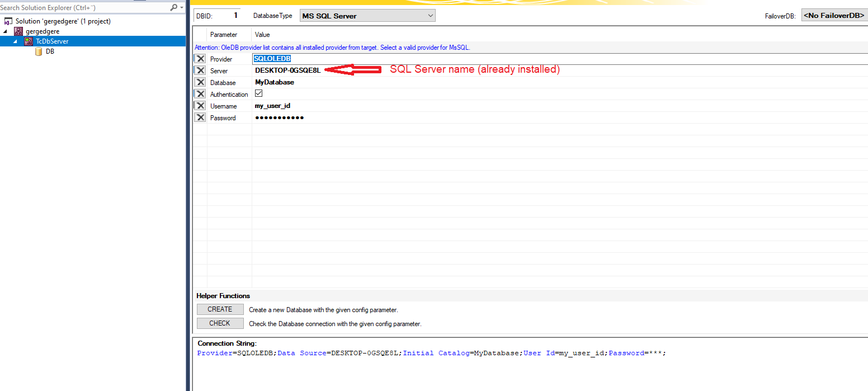The image size is (868, 391).
Task: Clear the Password parameter with its X icon
Action: click(x=200, y=117)
